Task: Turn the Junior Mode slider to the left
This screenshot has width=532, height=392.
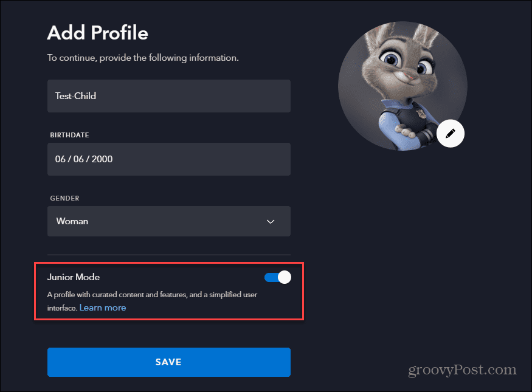Action: (x=277, y=277)
